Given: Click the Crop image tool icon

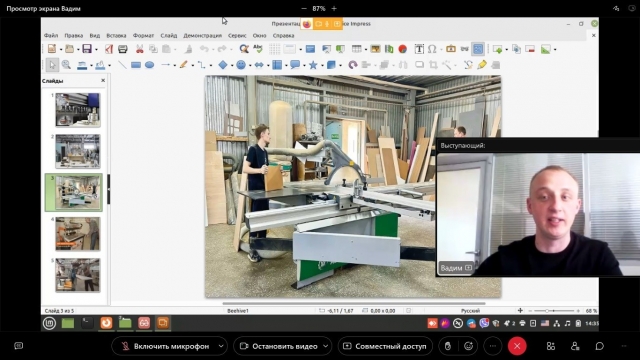Looking at the screenshot, I should click(x=433, y=64).
